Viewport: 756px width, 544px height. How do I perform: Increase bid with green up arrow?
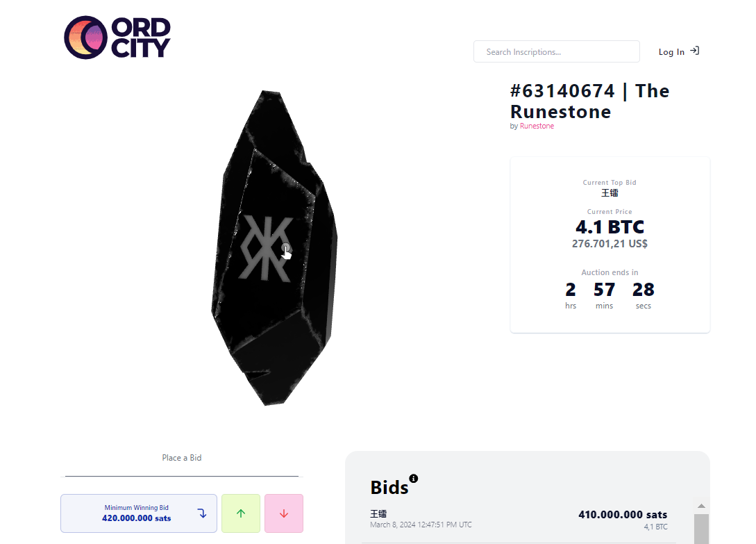pos(241,513)
